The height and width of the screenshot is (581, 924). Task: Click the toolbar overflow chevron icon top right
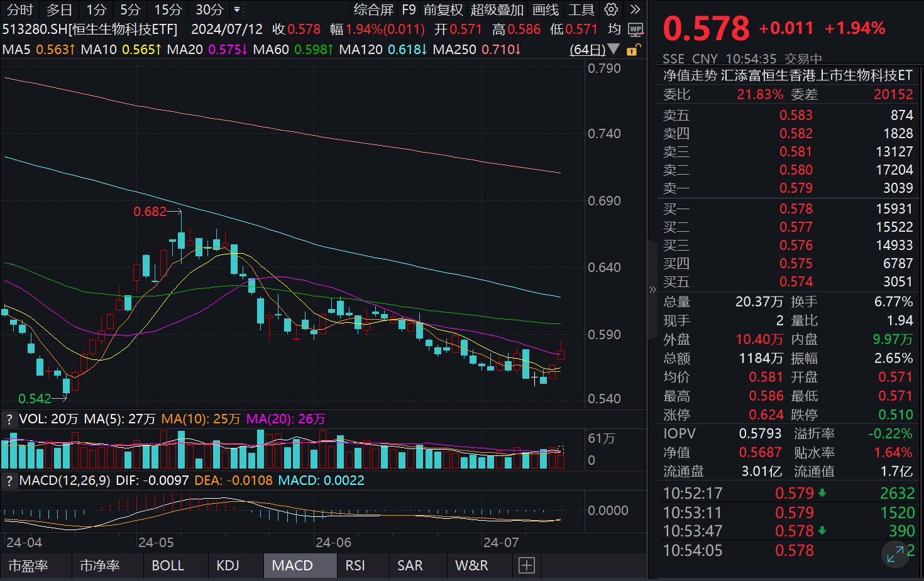tap(635, 9)
